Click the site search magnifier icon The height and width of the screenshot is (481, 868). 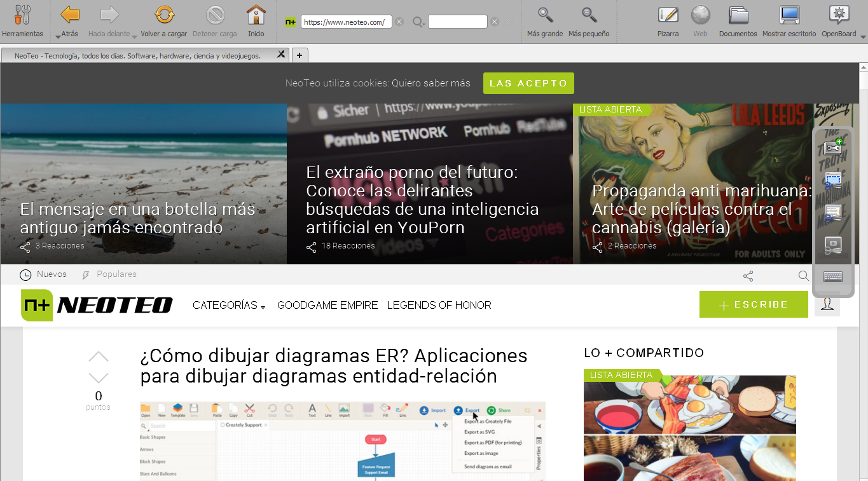(x=804, y=276)
